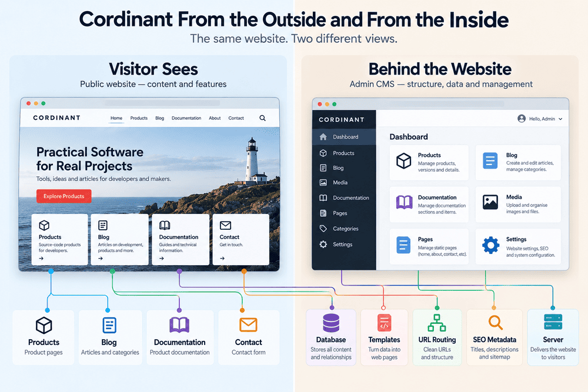Click 'Stores all content and relationships' text
Image resolution: width=588 pixels, height=392 pixels.
click(x=331, y=353)
